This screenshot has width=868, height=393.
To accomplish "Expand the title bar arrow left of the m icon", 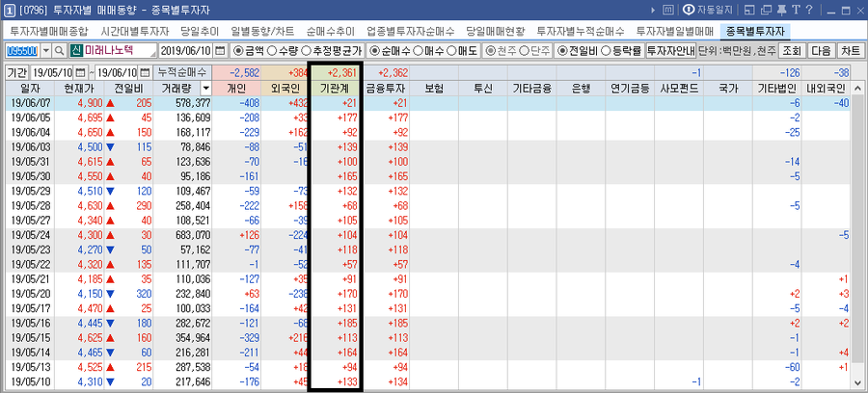I will [653, 10].
